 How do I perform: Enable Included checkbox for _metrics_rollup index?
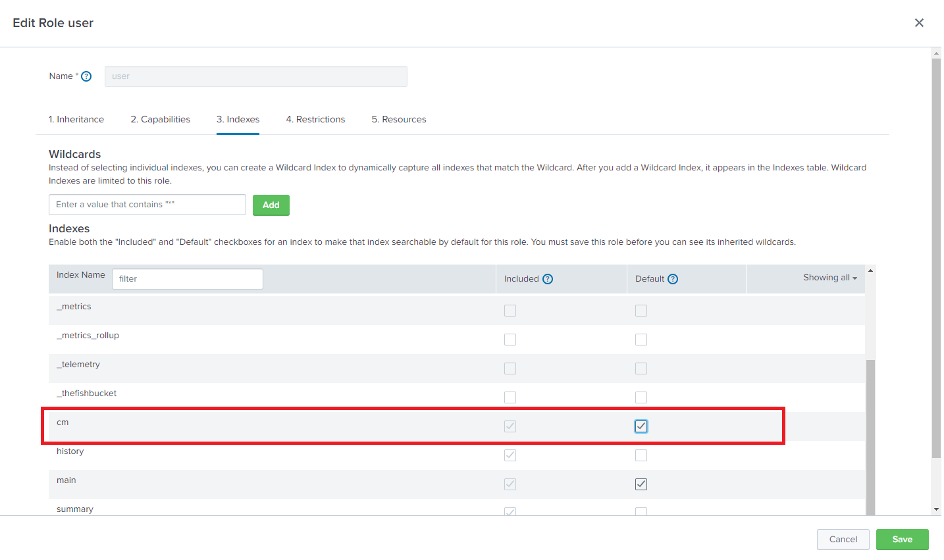[510, 339]
